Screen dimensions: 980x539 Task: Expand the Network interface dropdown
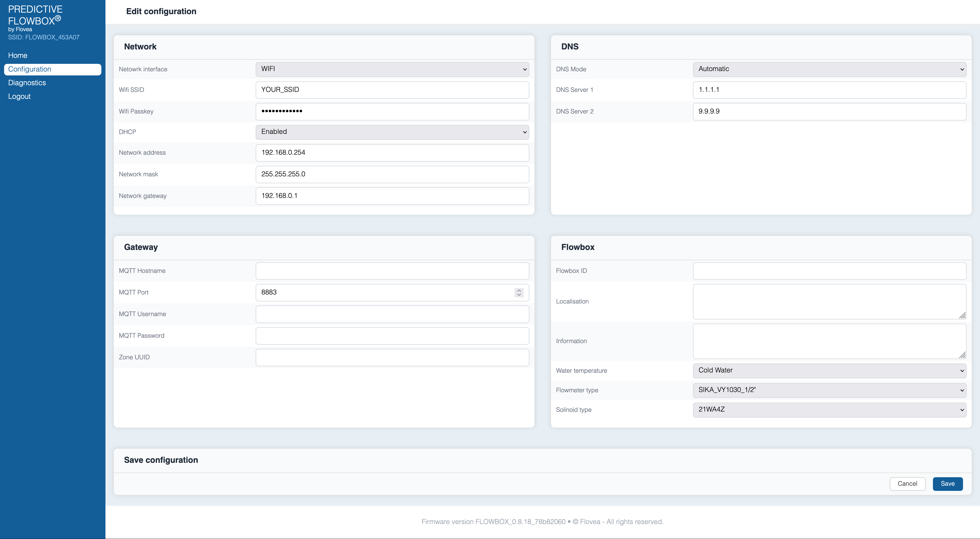(x=392, y=69)
